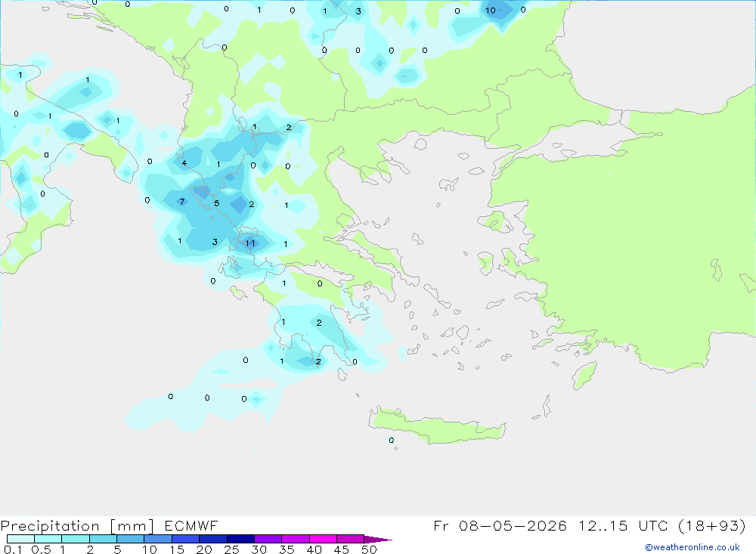Click the "50" legend scale label
The width and height of the screenshot is (756, 554).
point(369,549)
